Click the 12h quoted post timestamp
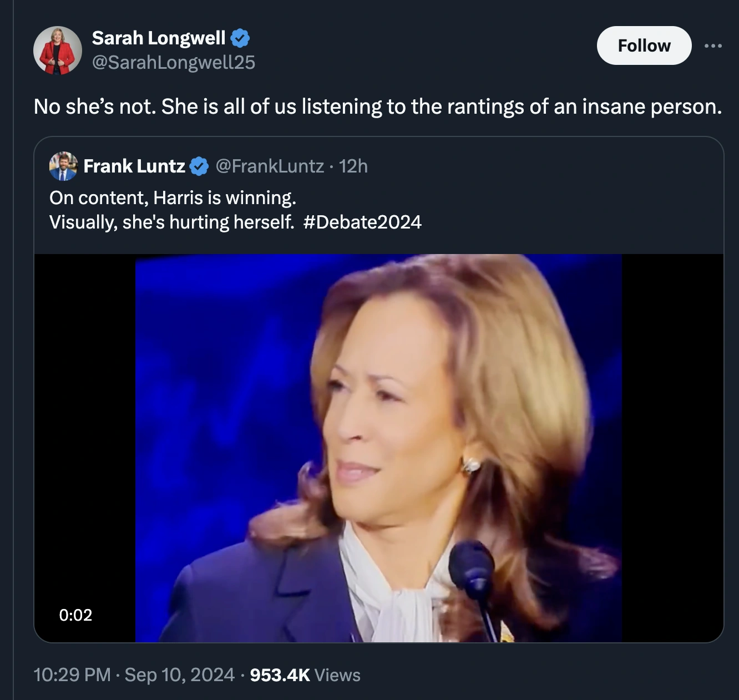This screenshot has height=700, width=739. click(x=353, y=166)
